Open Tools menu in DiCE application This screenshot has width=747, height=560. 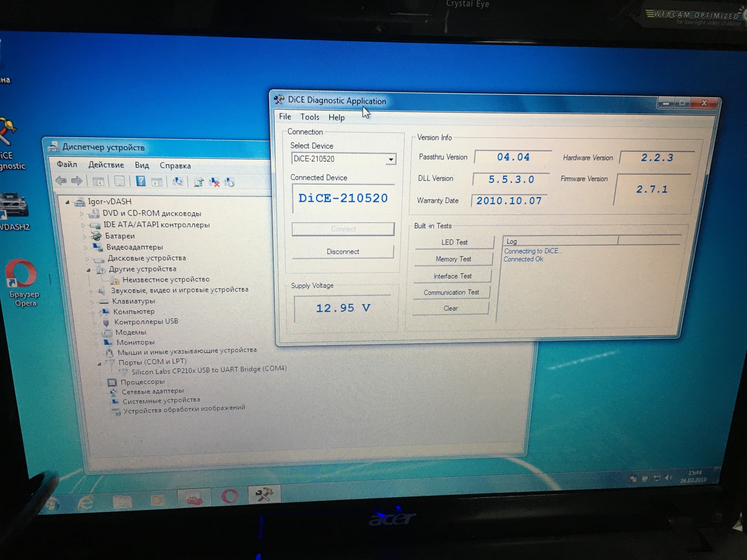(x=310, y=117)
